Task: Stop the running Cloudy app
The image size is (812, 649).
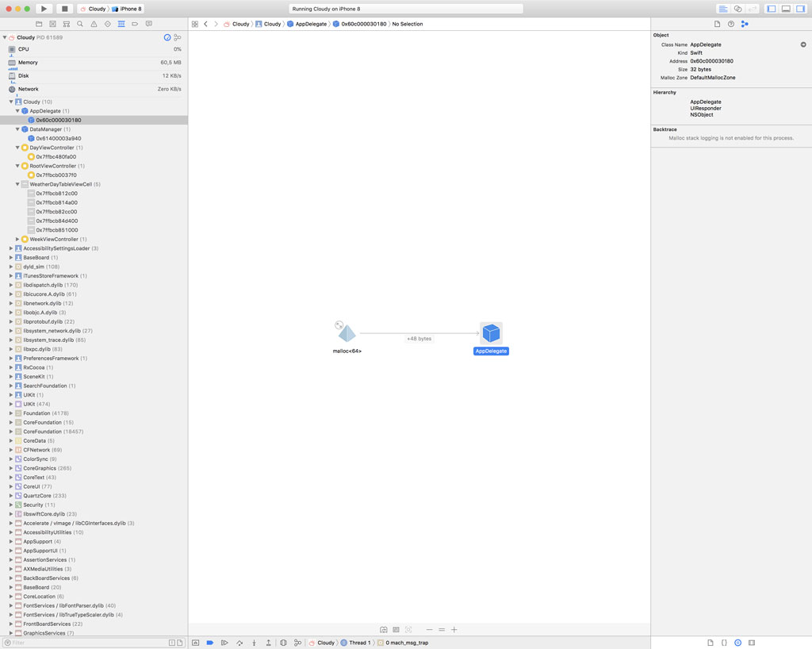Action: pyautogui.click(x=65, y=9)
